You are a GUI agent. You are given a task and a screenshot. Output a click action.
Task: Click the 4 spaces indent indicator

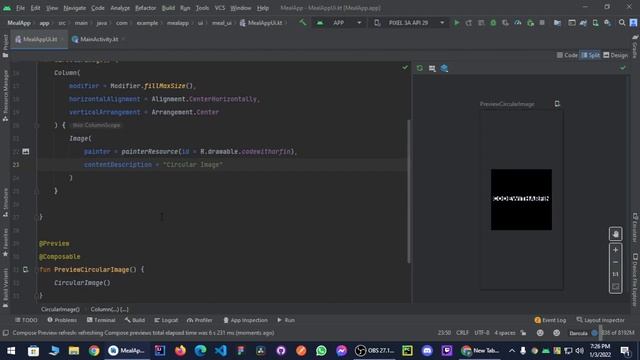505,333
